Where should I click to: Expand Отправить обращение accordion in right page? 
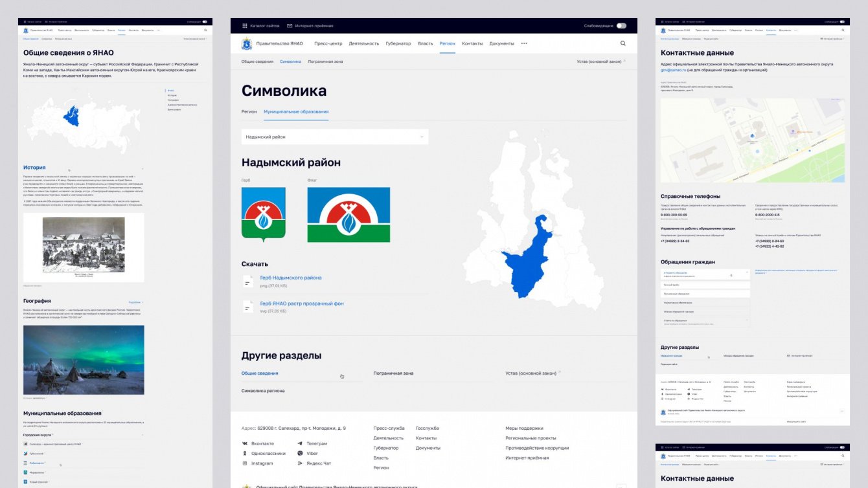(705, 274)
